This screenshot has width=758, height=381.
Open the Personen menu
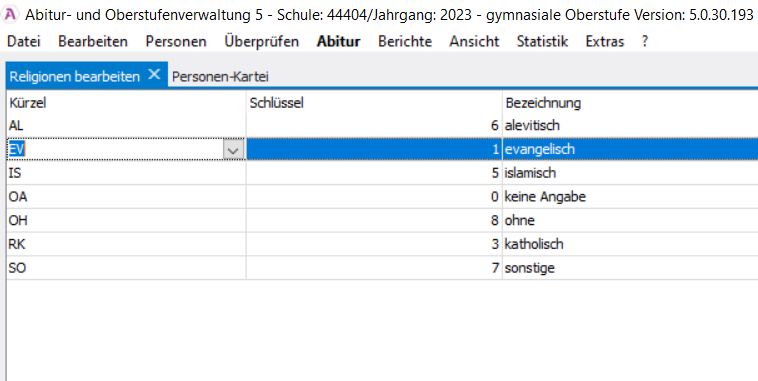click(176, 42)
